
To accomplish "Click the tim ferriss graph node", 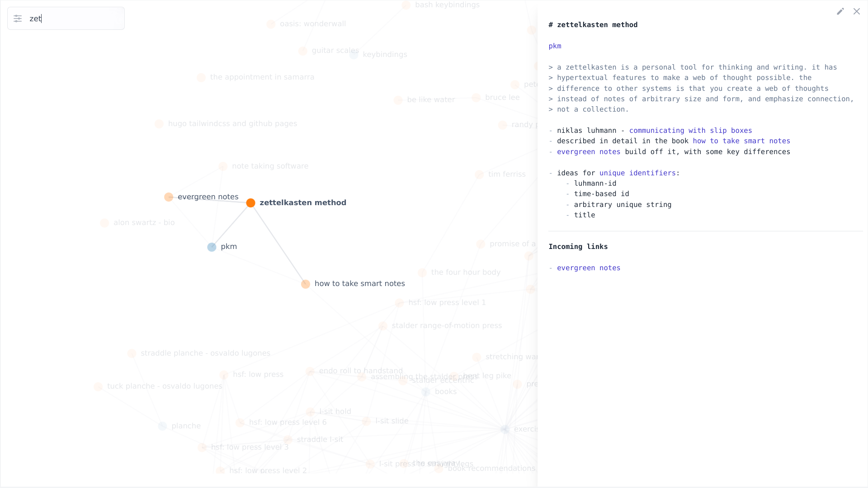I will point(479,175).
